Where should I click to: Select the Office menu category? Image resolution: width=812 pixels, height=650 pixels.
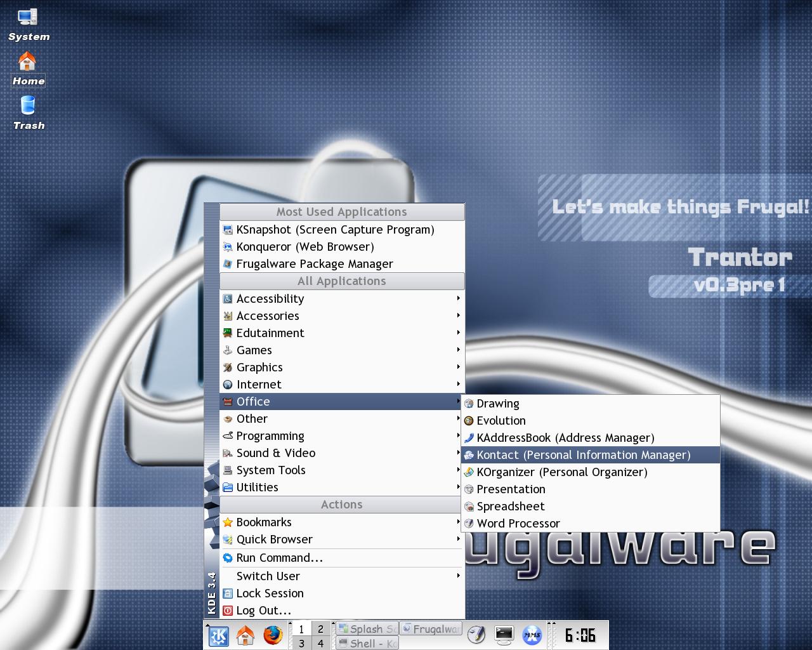pos(342,402)
